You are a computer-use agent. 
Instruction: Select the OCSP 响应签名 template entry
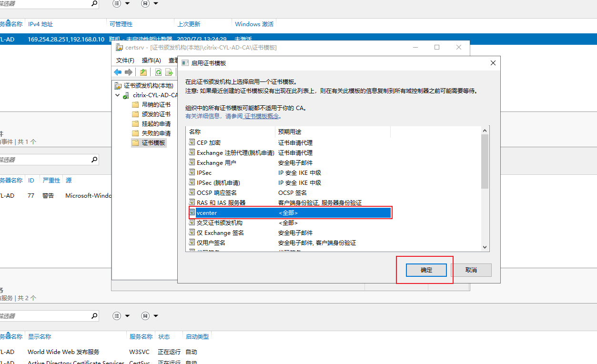pyautogui.click(x=216, y=193)
